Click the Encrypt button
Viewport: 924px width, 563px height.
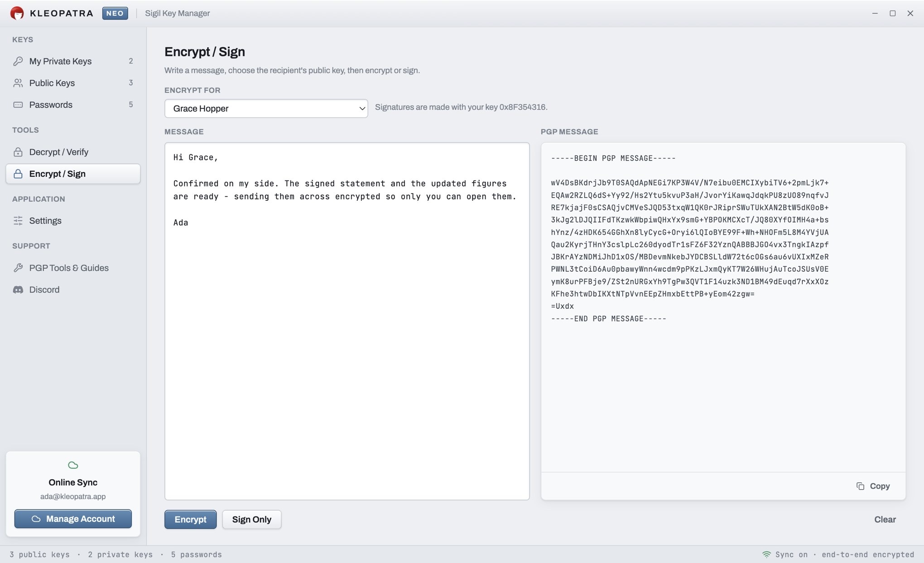click(190, 519)
